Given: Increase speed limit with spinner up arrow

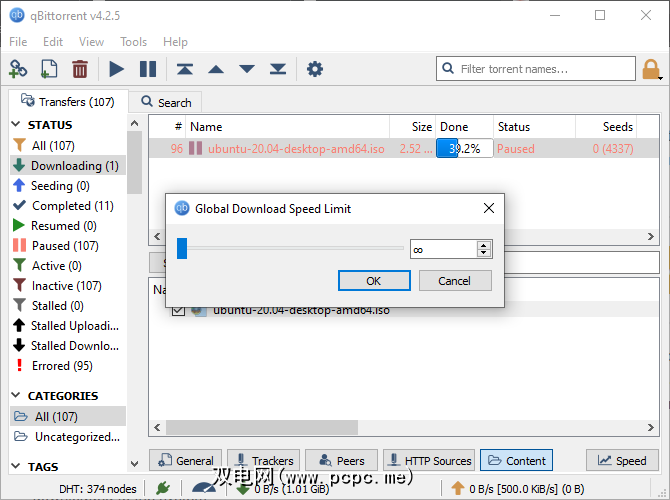Looking at the screenshot, I should 483,245.
